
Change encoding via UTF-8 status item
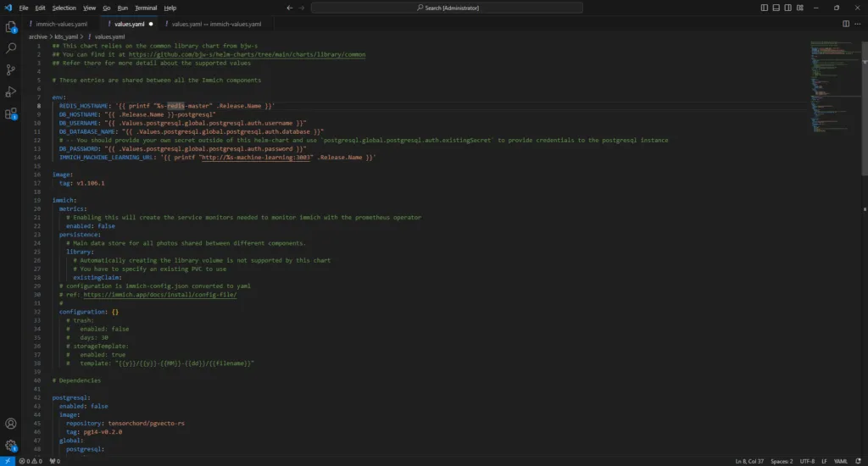(x=807, y=461)
